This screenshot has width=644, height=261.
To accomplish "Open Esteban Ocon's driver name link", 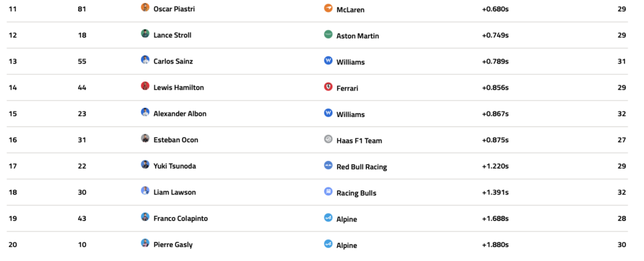I will (175, 140).
